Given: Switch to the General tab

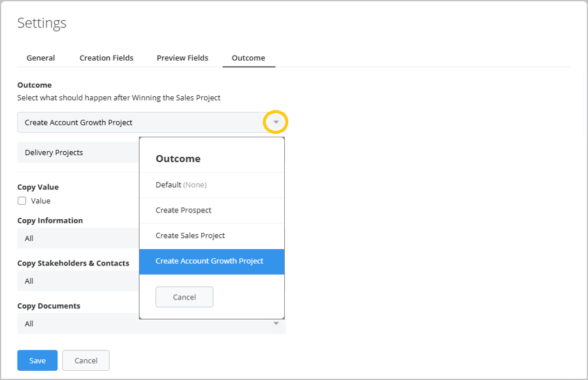Looking at the screenshot, I should 41,58.
